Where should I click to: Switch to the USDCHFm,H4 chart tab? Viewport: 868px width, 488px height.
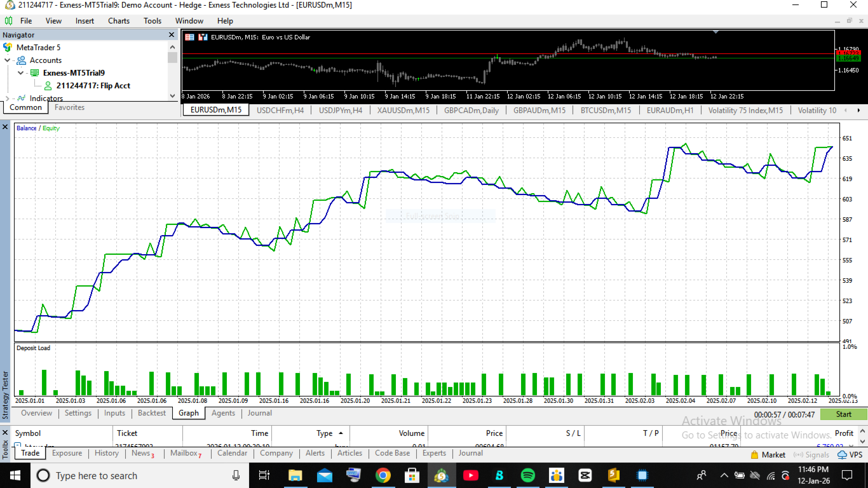click(280, 110)
